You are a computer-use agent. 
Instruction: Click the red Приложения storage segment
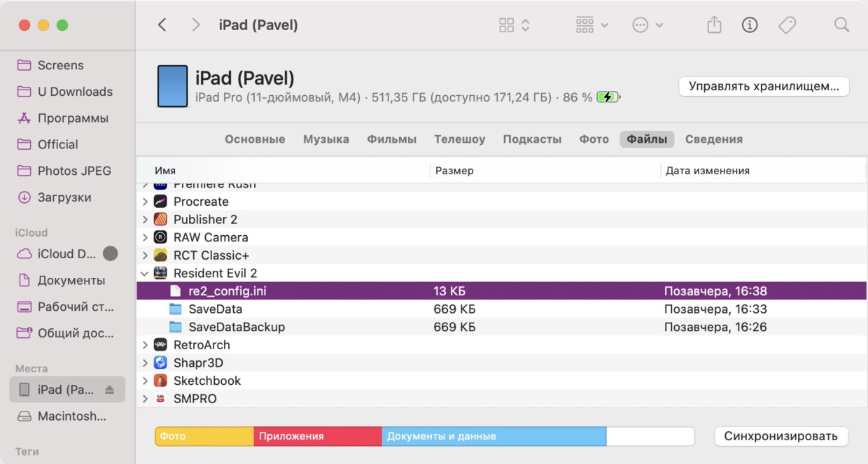click(x=318, y=436)
